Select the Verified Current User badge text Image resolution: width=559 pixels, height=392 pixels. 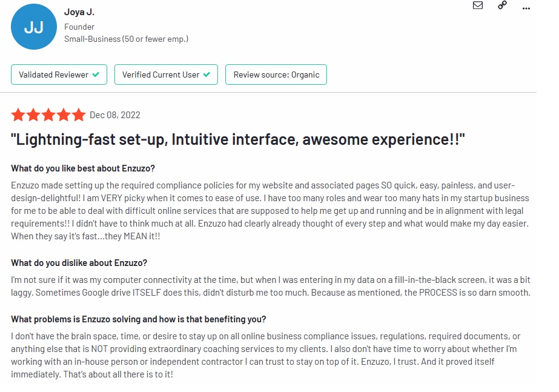point(160,75)
